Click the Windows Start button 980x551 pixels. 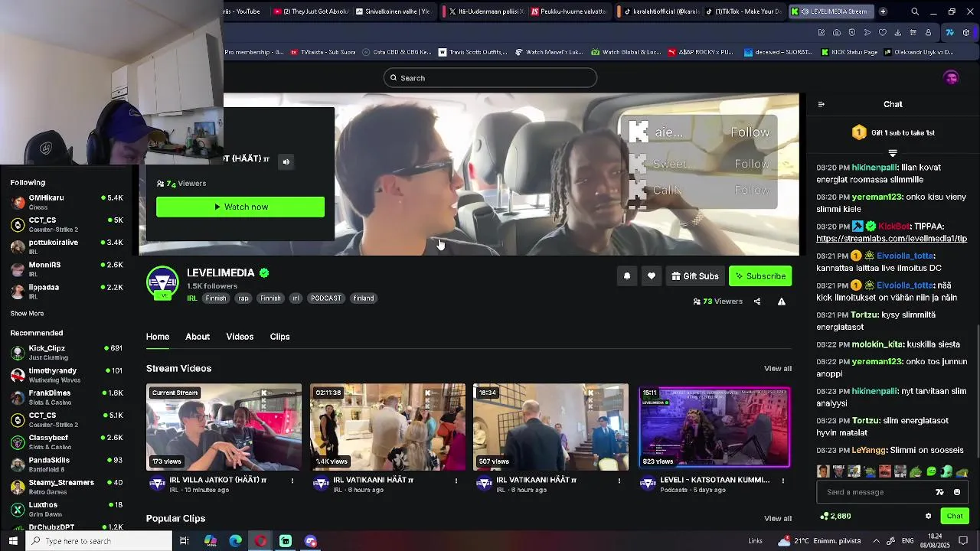click(x=13, y=541)
